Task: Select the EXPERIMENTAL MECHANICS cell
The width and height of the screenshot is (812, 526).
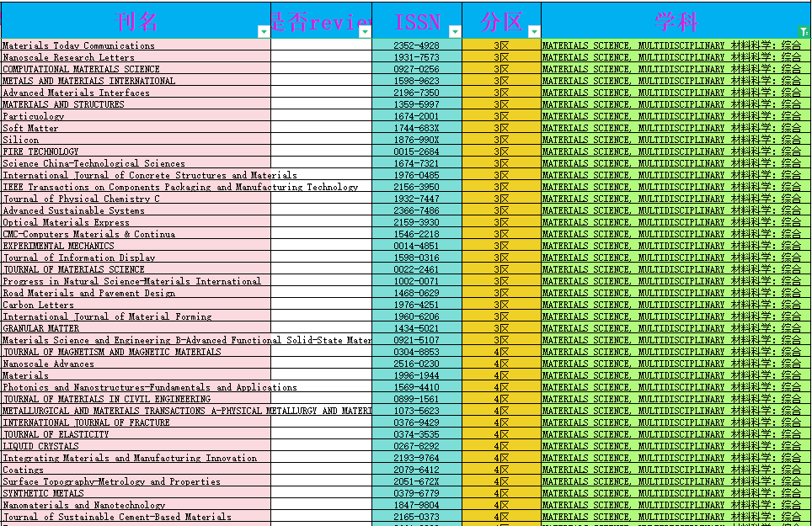Action: point(136,246)
